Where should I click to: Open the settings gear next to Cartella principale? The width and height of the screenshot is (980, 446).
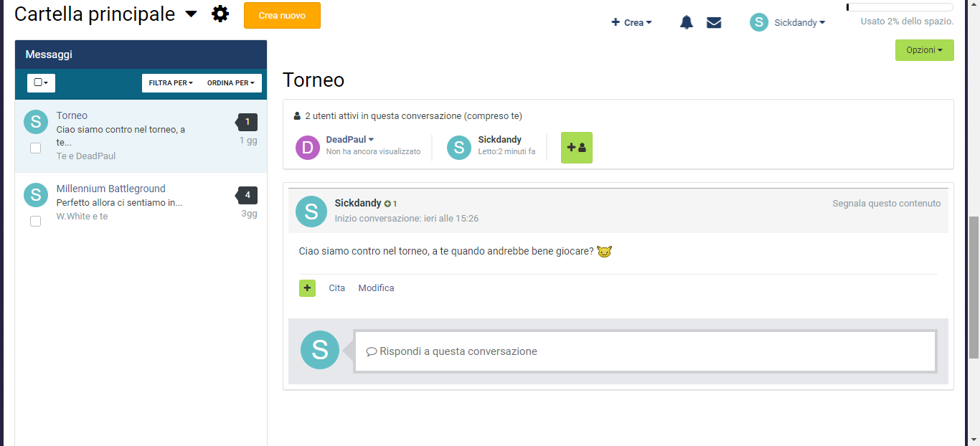[x=220, y=14]
